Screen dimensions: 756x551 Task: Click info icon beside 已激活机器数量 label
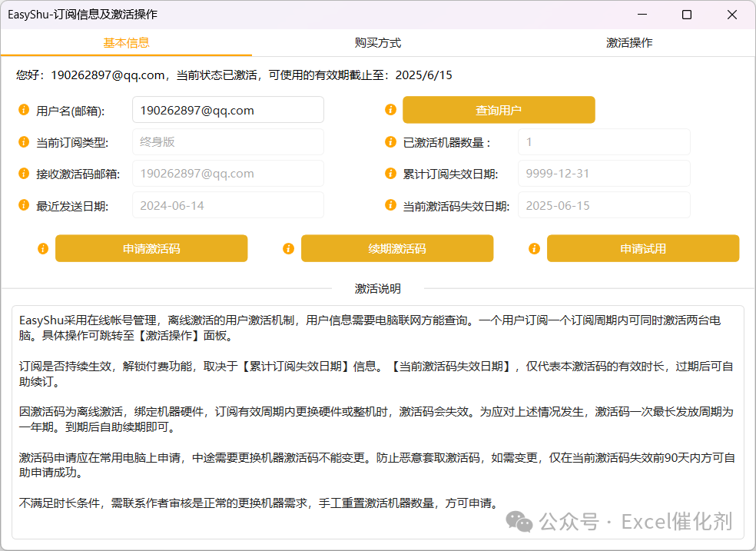click(390, 141)
